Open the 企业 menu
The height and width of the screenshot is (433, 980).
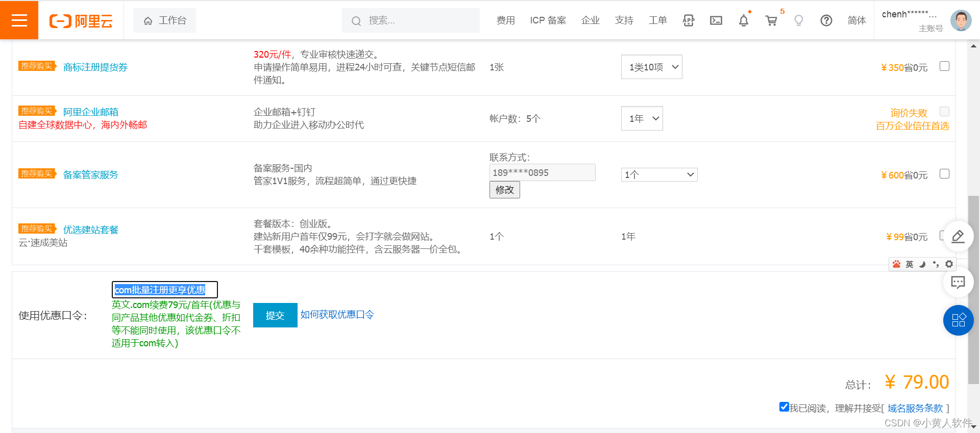[590, 20]
